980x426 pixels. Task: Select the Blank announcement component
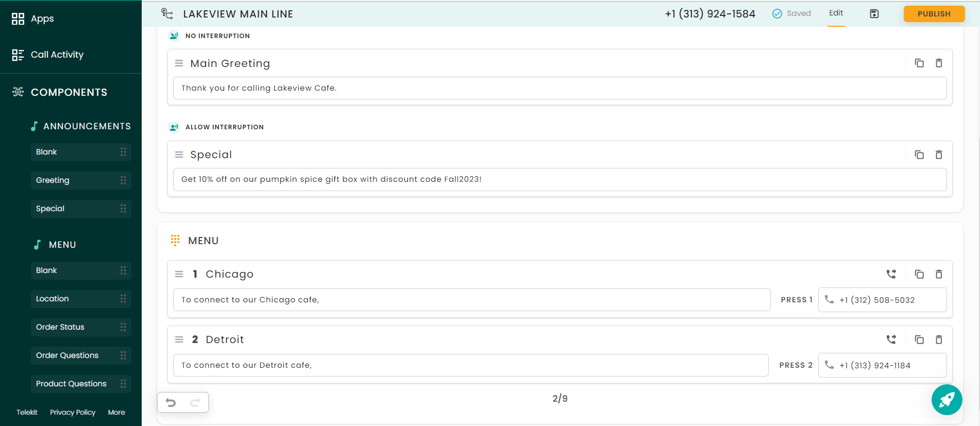pyautogui.click(x=81, y=152)
